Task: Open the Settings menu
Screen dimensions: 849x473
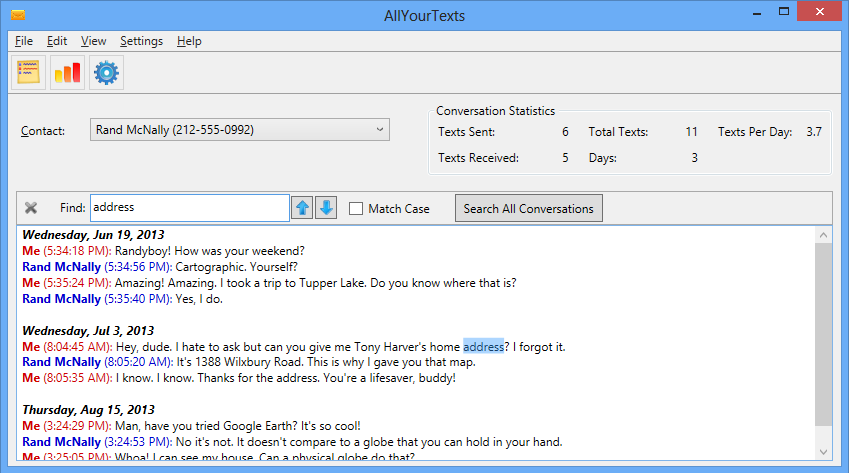Action: pos(141,41)
